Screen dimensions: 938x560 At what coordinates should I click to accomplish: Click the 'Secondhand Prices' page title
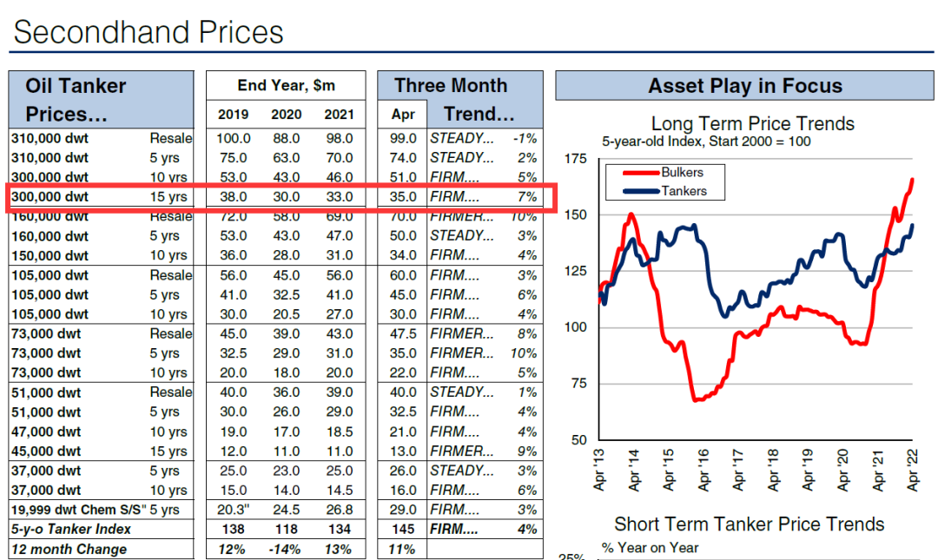pos(149,33)
